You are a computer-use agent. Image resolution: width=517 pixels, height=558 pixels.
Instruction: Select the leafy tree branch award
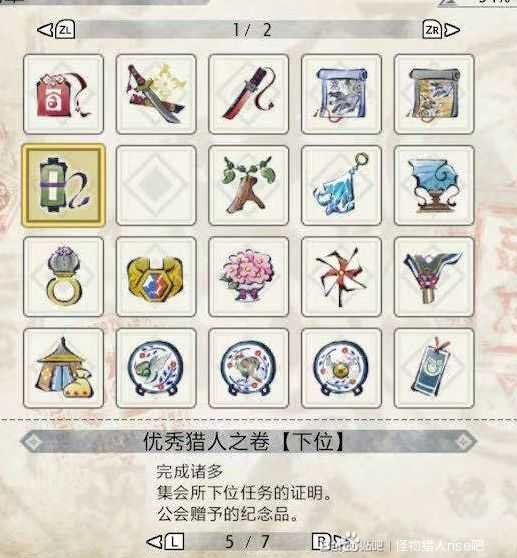pos(249,185)
